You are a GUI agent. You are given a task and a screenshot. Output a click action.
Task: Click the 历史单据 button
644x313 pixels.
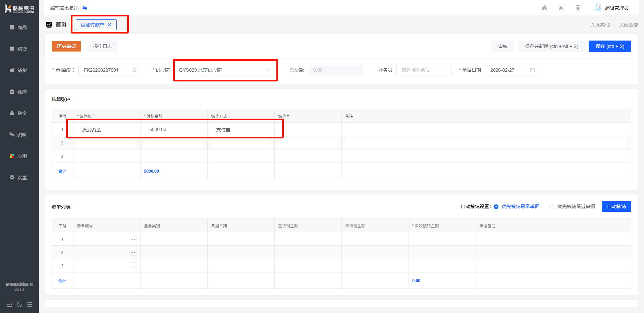66,46
